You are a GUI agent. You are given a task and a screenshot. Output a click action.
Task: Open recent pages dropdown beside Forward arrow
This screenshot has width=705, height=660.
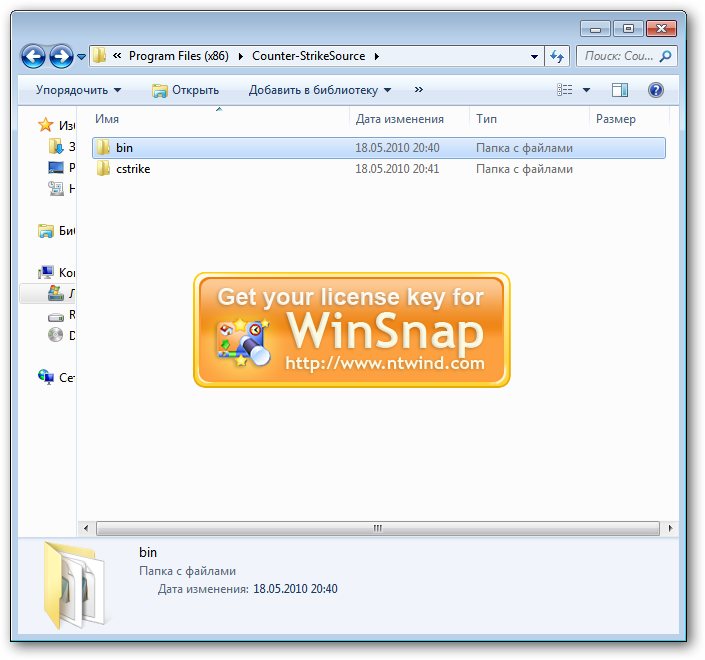coord(81,57)
